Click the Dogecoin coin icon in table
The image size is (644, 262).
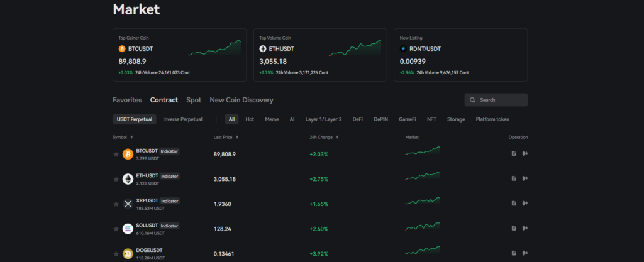[x=128, y=253]
